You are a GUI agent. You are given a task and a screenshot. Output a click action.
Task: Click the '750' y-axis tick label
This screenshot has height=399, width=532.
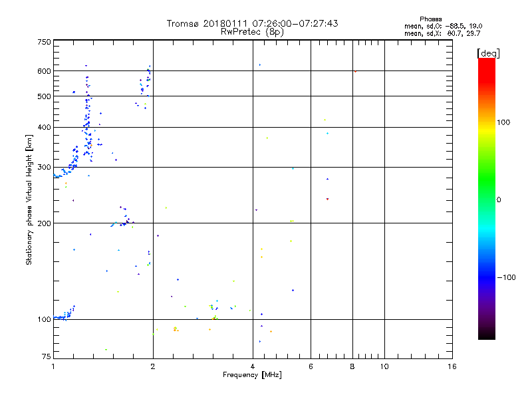point(44,42)
